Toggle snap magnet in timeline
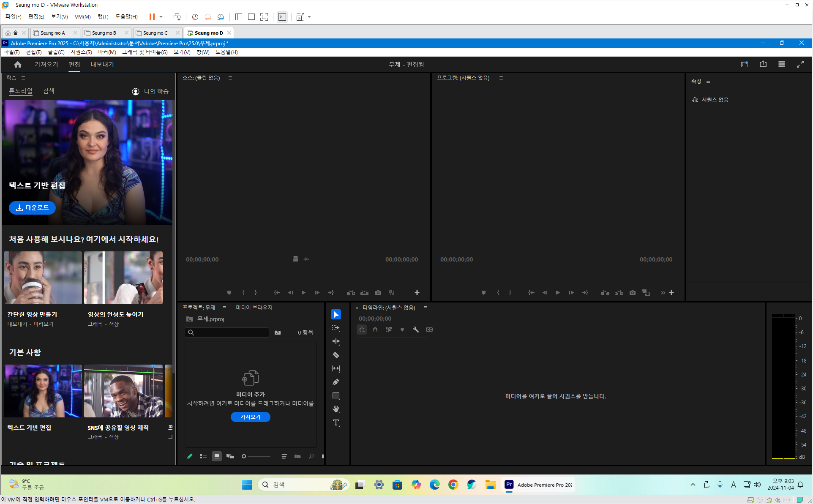The height and width of the screenshot is (504, 813). (x=375, y=330)
